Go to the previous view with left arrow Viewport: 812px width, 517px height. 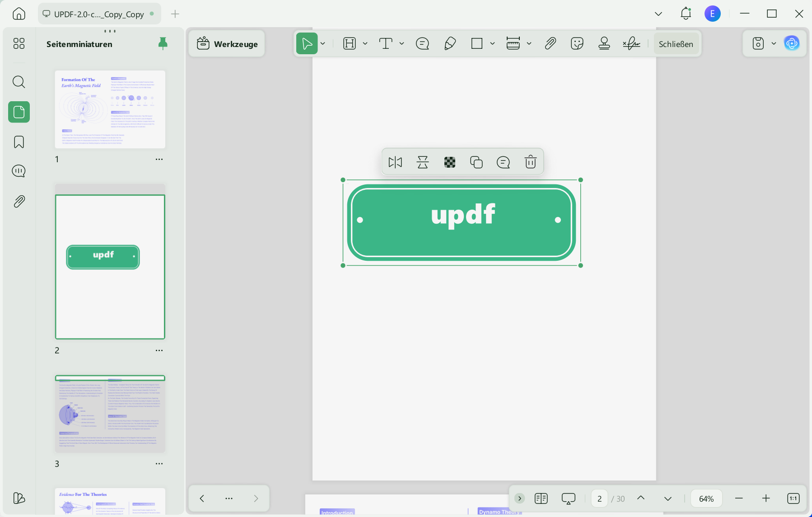point(202,498)
